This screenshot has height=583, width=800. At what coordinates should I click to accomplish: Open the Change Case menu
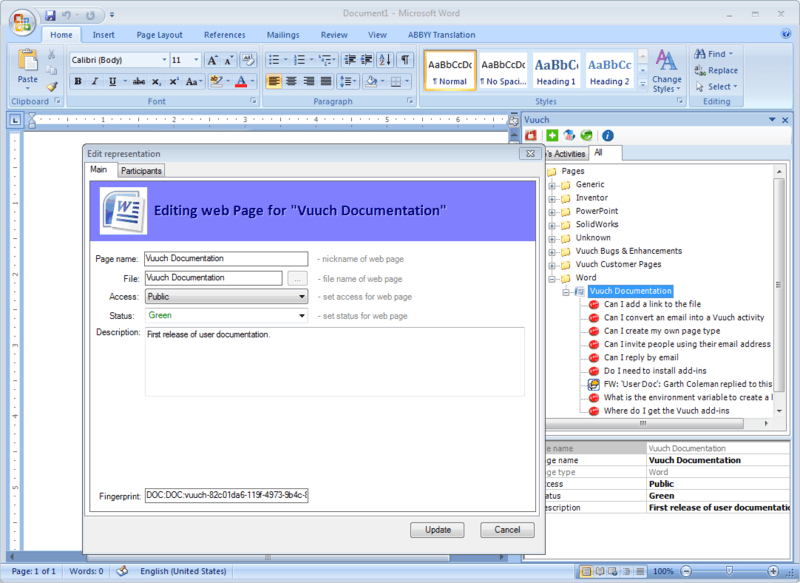click(x=193, y=81)
